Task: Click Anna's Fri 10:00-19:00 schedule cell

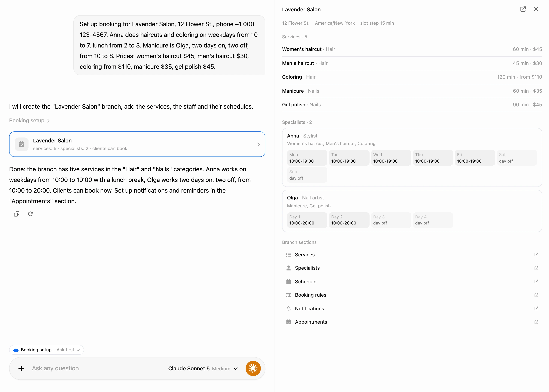Action: [475, 158]
